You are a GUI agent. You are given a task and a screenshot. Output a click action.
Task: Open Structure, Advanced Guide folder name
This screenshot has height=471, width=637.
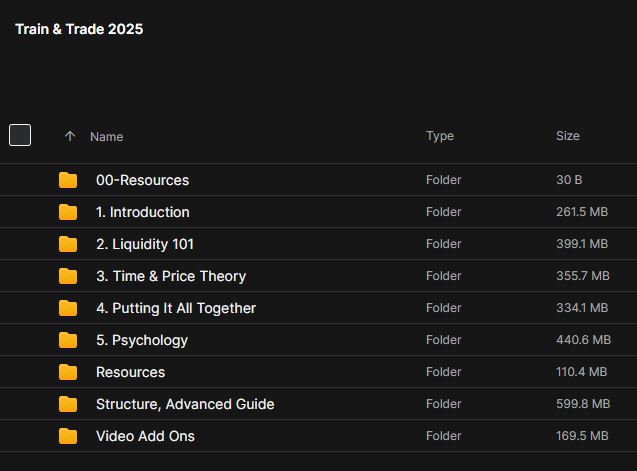(185, 404)
